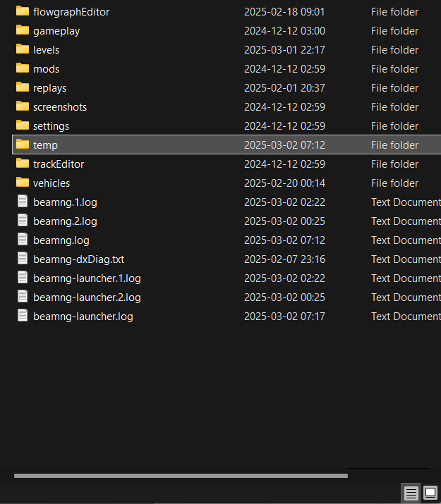Switch to large thumbnails view layout
Viewport: 441px width, 504px height.
click(x=430, y=493)
